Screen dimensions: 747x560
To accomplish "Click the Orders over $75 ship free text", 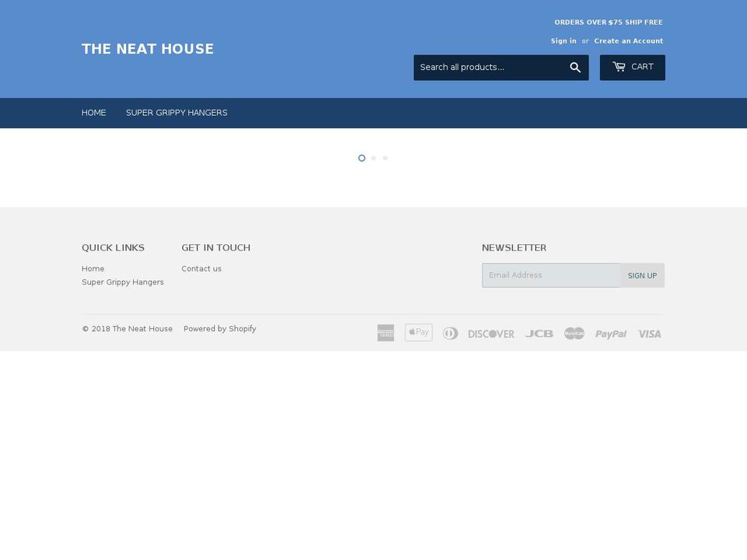I will click(608, 23).
